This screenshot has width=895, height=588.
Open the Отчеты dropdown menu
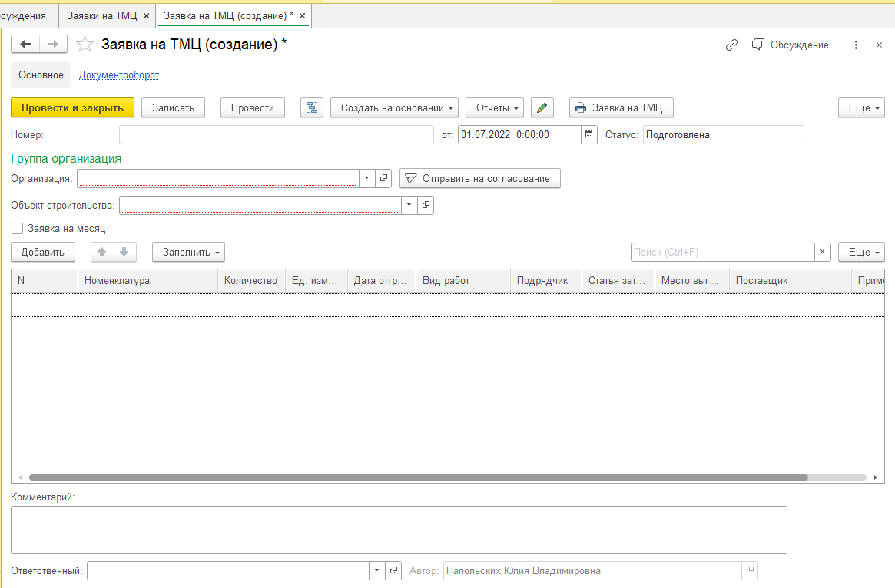[495, 108]
